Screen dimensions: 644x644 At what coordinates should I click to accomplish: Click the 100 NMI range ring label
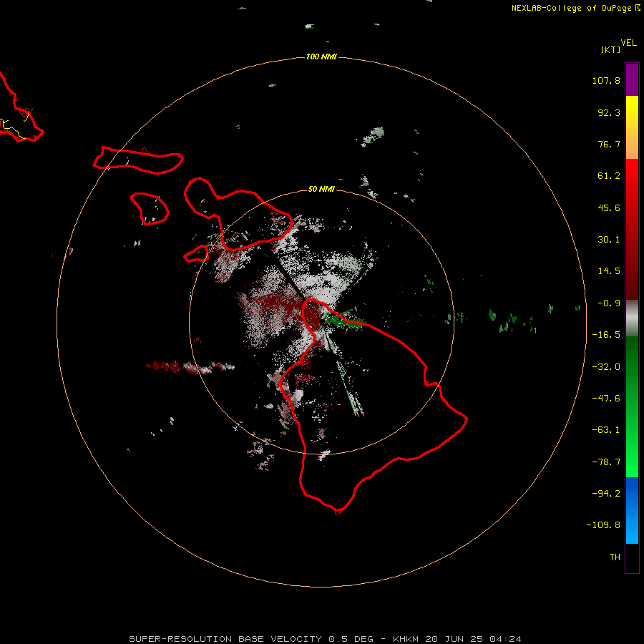(321, 57)
